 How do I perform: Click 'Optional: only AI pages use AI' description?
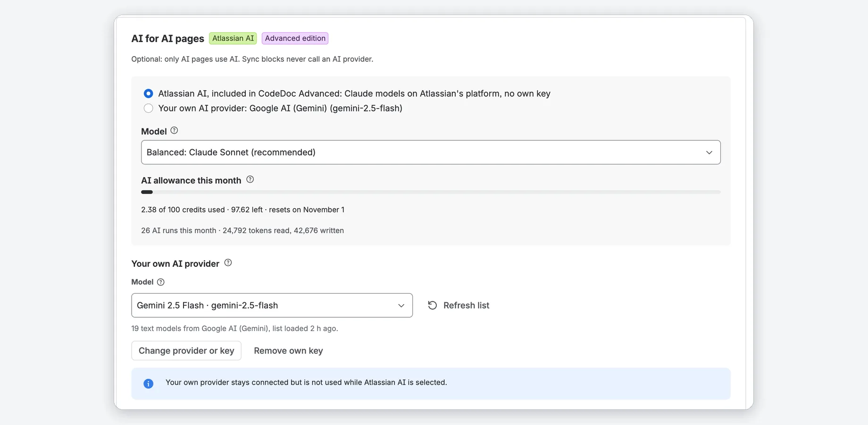coord(252,59)
